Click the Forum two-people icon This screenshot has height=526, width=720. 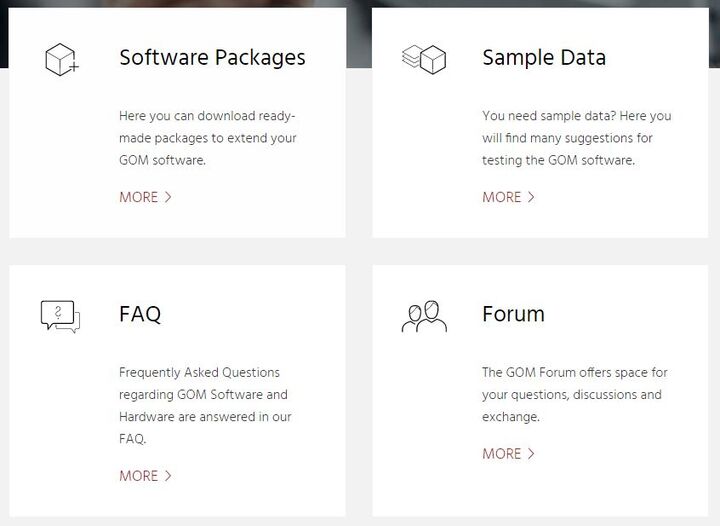coord(424,316)
